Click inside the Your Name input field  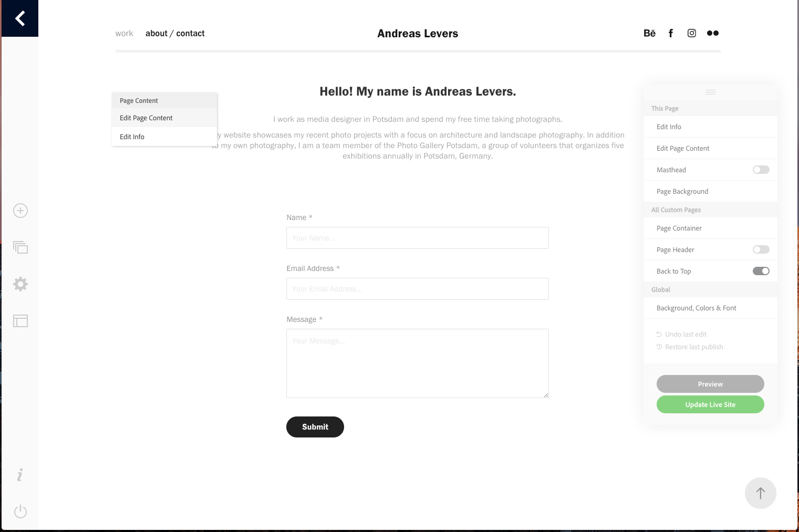point(417,237)
